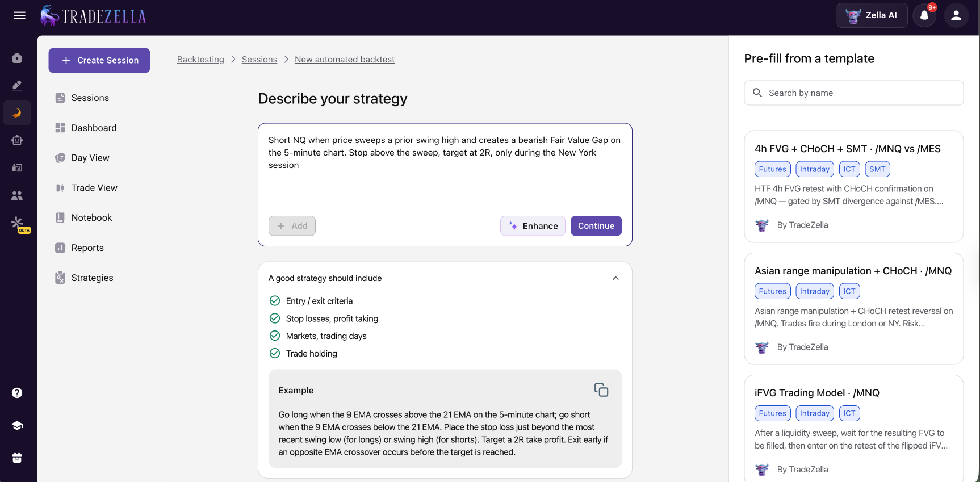This screenshot has height=482, width=980.
Task: Select the backtesting moon icon in left rail
Action: pos(17,113)
